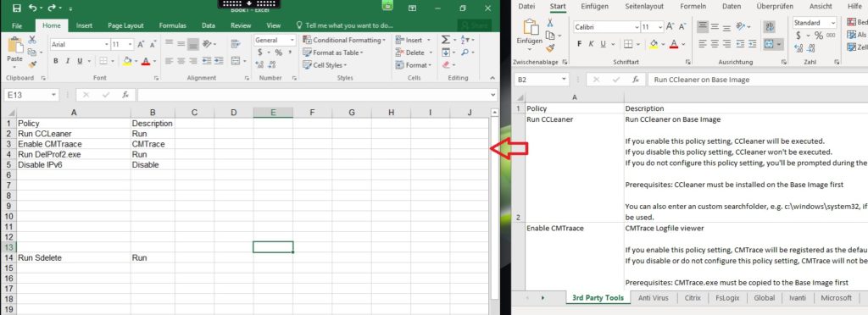Viewport: 868px width, 315px height.
Task: Select Format Painter brush in Clipboard group
Action: click(32, 64)
